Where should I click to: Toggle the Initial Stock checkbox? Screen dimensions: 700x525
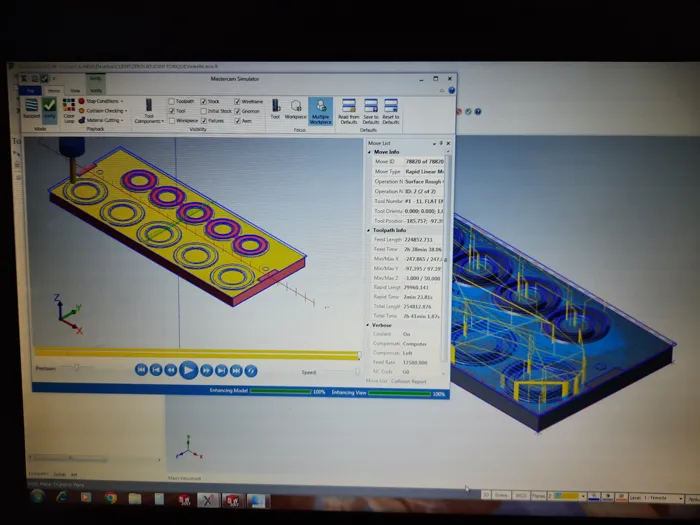204,111
